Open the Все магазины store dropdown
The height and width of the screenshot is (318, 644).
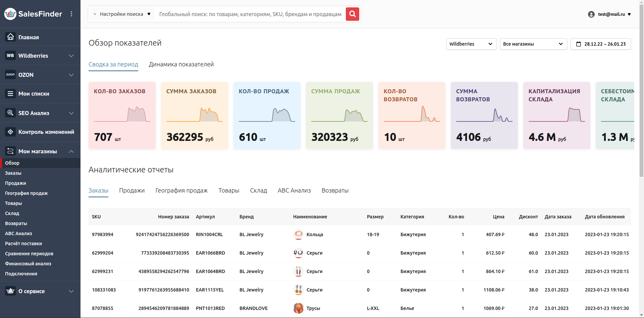[533, 44]
